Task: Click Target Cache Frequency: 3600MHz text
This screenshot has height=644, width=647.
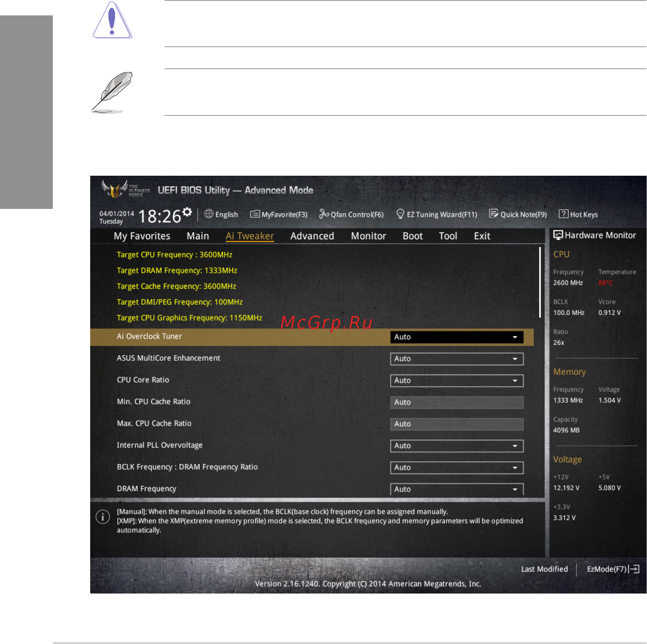Action: pos(176,286)
